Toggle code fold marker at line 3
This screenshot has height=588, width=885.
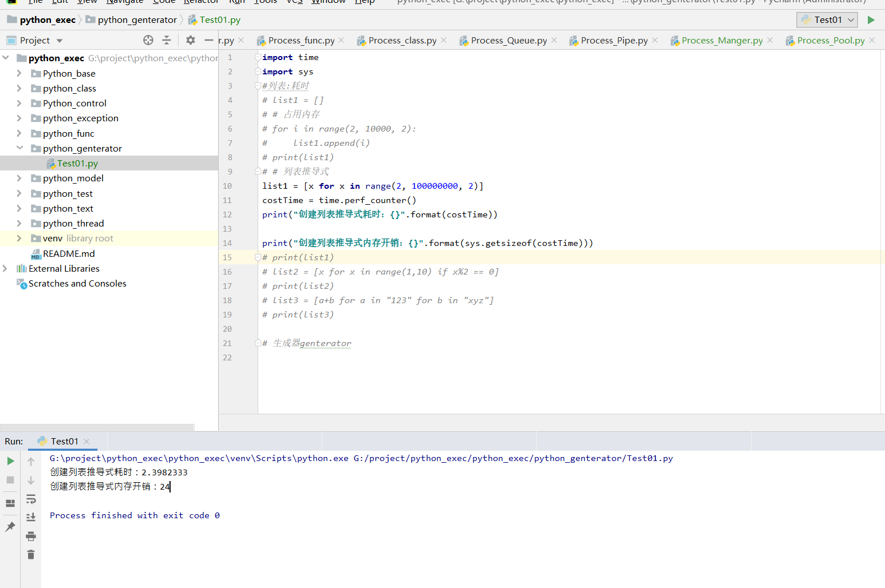pyautogui.click(x=258, y=86)
